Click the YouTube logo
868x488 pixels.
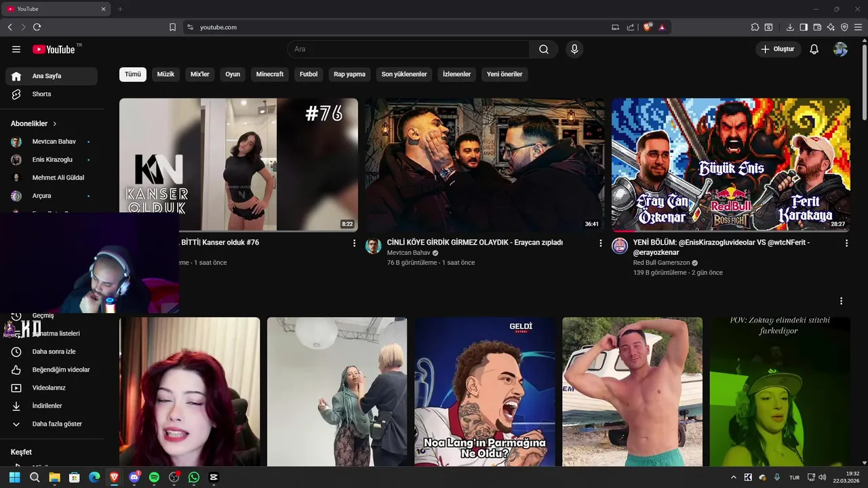pos(54,49)
